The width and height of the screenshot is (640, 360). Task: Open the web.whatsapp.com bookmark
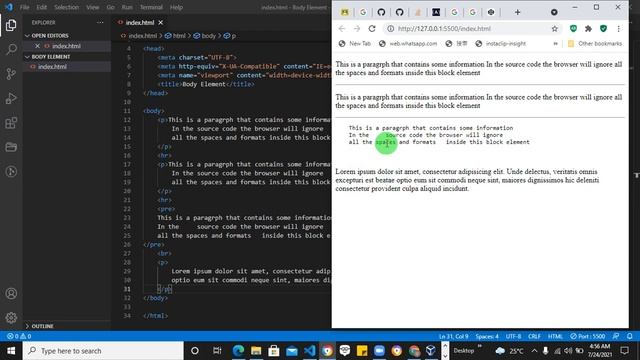coord(408,44)
